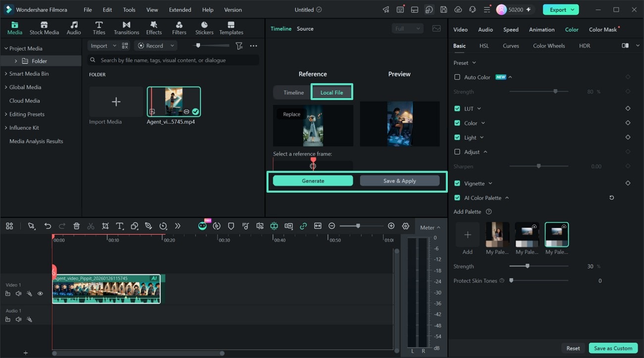Expand the Editing Presets section
The width and height of the screenshot is (644, 358).
pyautogui.click(x=6, y=114)
